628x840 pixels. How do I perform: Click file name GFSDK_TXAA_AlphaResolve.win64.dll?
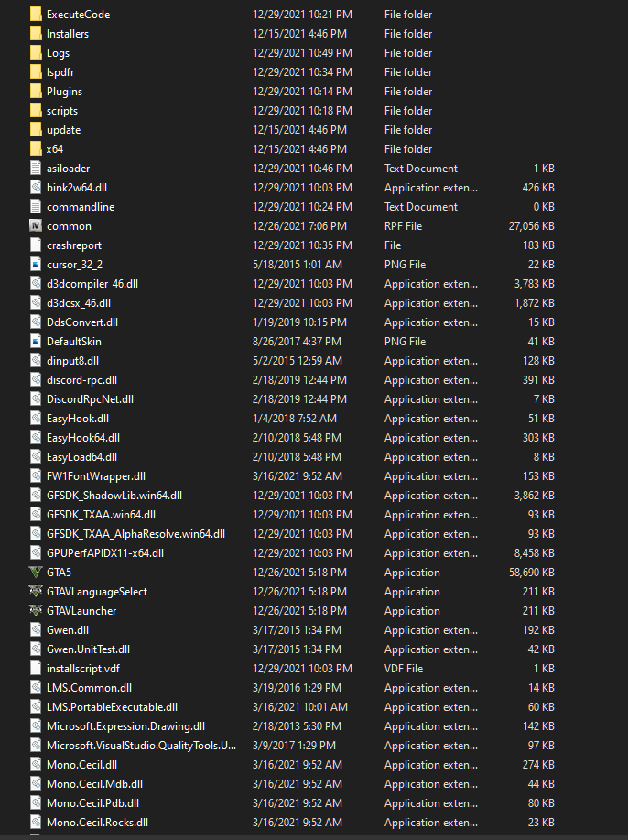pyautogui.click(x=135, y=534)
